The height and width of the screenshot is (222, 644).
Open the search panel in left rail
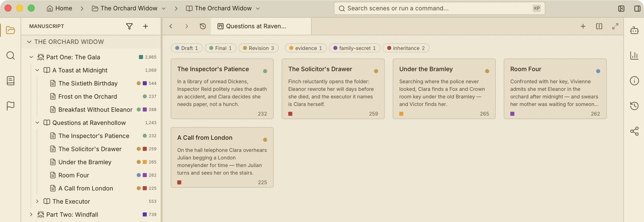[x=10, y=55]
